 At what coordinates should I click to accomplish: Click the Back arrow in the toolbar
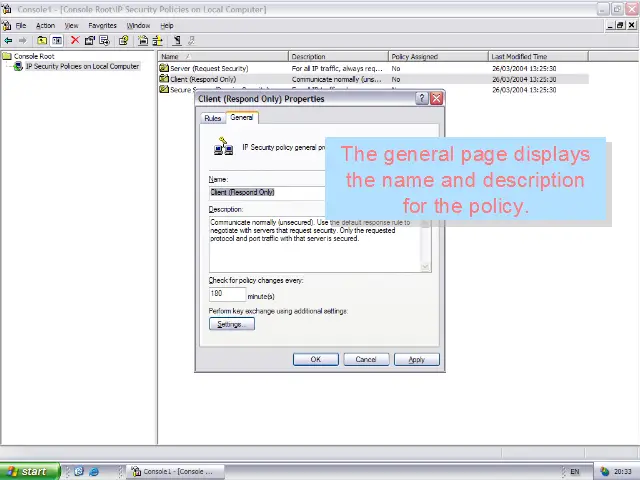pos(9,41)
